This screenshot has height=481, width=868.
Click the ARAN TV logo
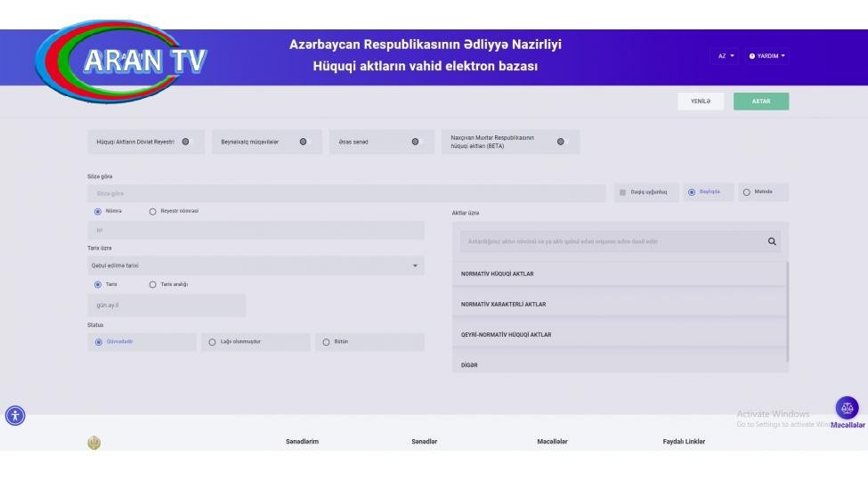[141, 59]
